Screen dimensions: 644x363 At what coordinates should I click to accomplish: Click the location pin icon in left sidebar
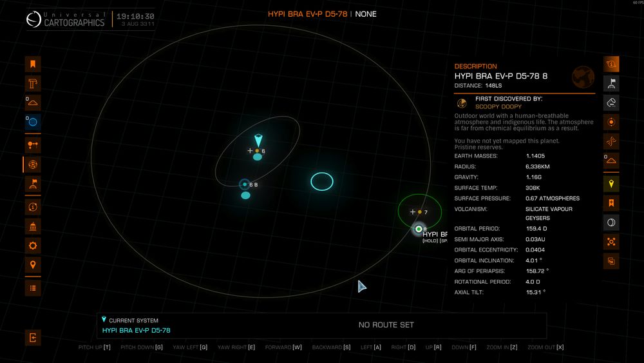[33, 265]
